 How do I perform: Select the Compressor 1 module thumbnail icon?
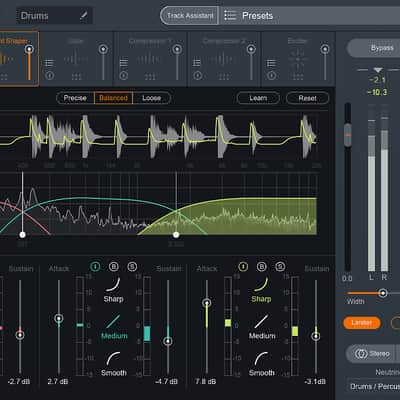(x=150, y=59)
